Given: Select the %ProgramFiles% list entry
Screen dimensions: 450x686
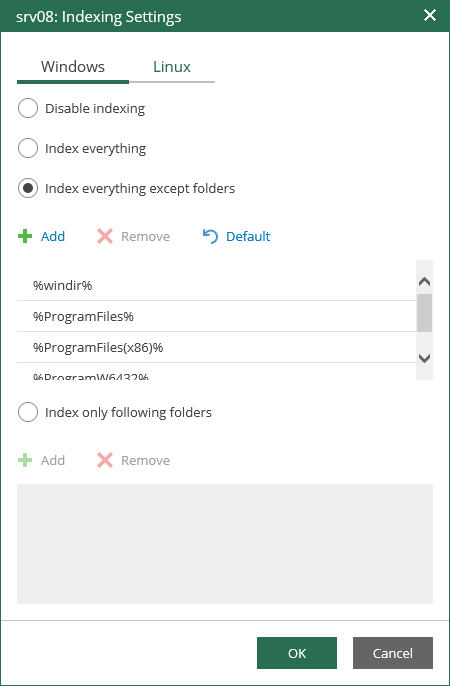Looking at the screenshot, I should pyautogui.click(x=216, y=316).
